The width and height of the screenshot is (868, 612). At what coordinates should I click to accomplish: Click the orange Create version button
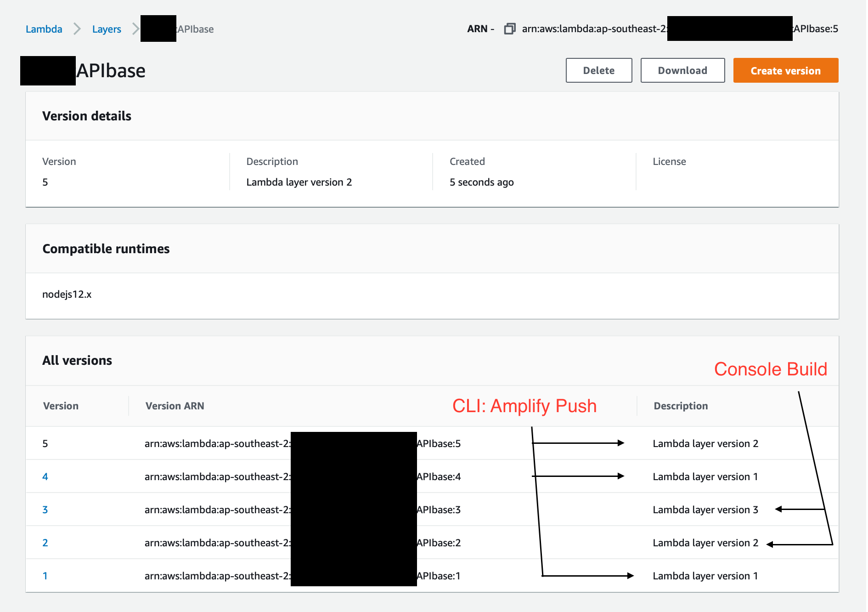[x=785, y=70]
